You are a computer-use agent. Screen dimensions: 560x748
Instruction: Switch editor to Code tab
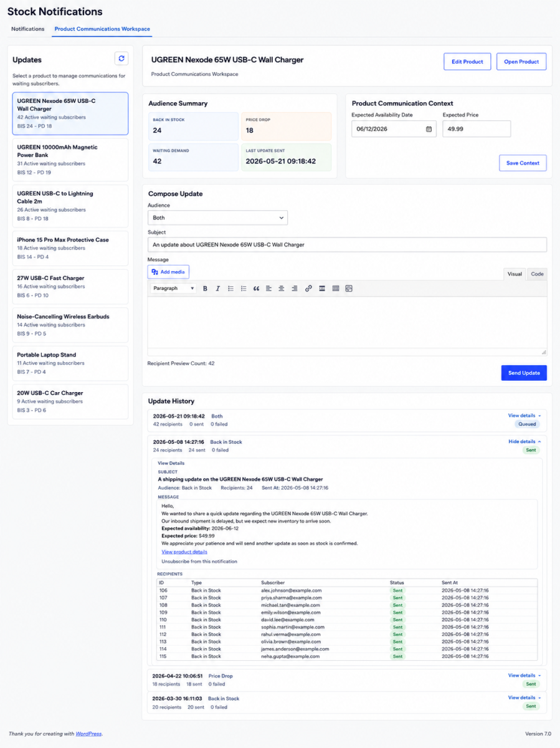click(537, 274)
